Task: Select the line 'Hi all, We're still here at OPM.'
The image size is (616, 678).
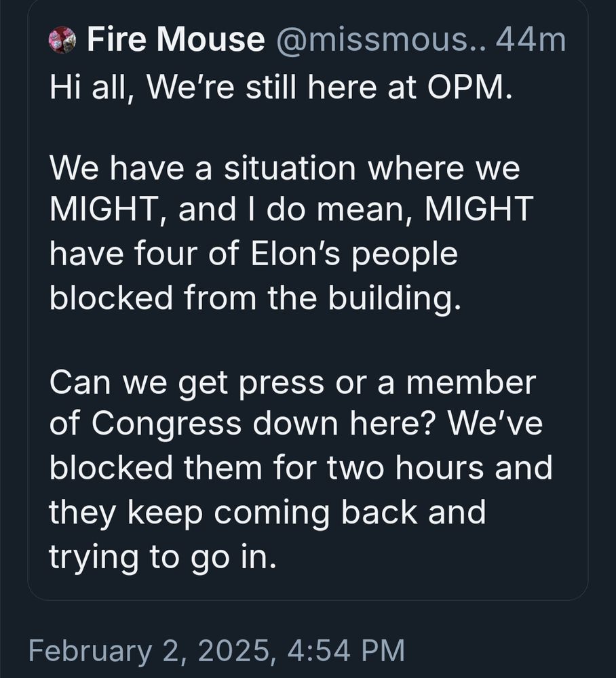Action: pyautogui.click(x=281, y=87)
